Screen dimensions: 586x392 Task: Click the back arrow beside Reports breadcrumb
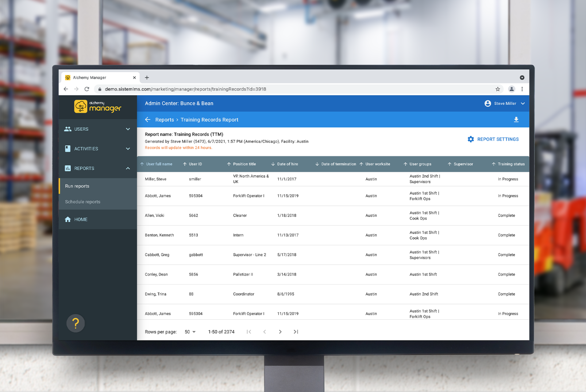coord(148,120)
